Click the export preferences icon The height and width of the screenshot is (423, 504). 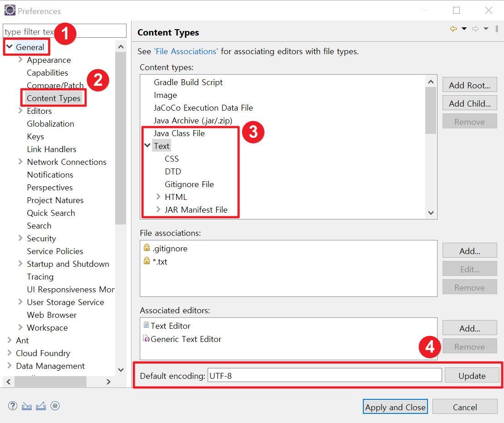[x=41, y=406]
